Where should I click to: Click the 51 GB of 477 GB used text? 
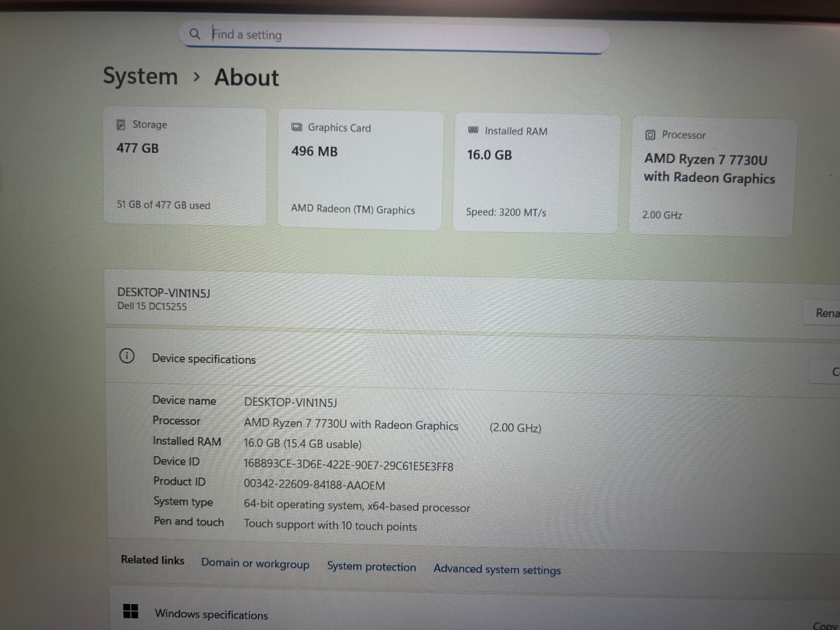tap(163, 205)
